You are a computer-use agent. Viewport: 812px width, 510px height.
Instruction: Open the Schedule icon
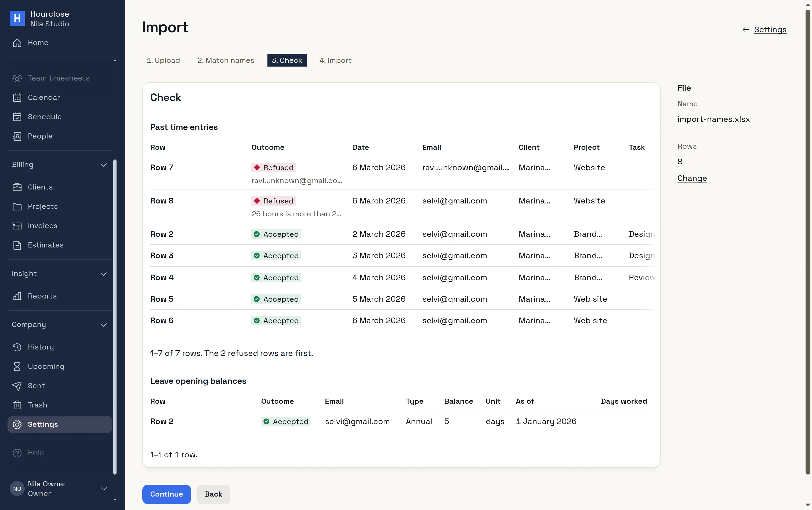point(17,117)
